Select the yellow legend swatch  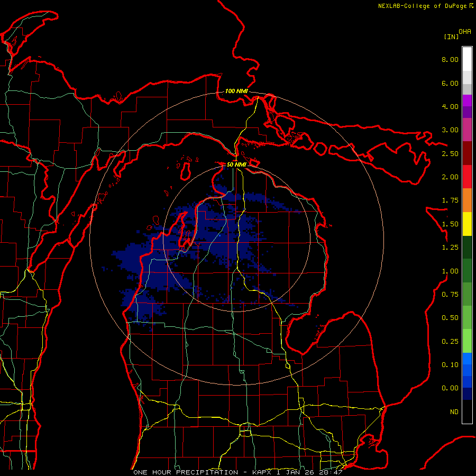(x=467, y=224)
